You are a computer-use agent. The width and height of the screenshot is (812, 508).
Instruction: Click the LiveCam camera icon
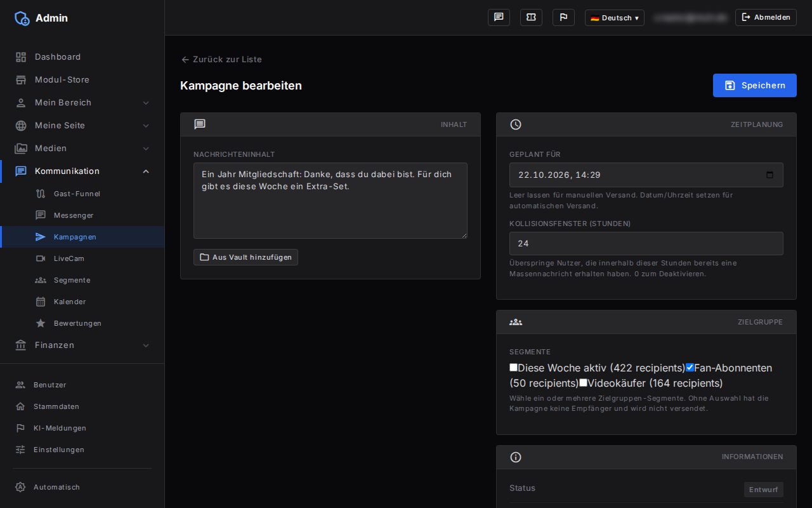click(41, 258)
